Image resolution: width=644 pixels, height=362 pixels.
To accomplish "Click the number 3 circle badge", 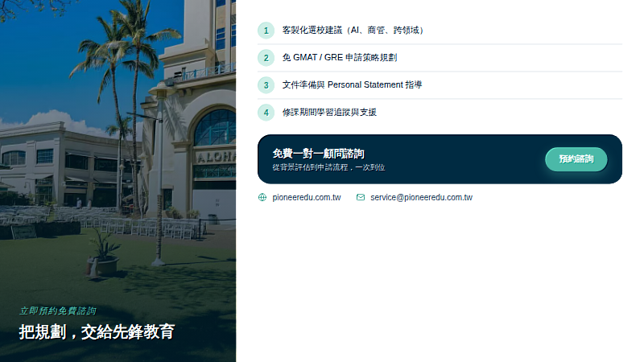I will (266, 85).
